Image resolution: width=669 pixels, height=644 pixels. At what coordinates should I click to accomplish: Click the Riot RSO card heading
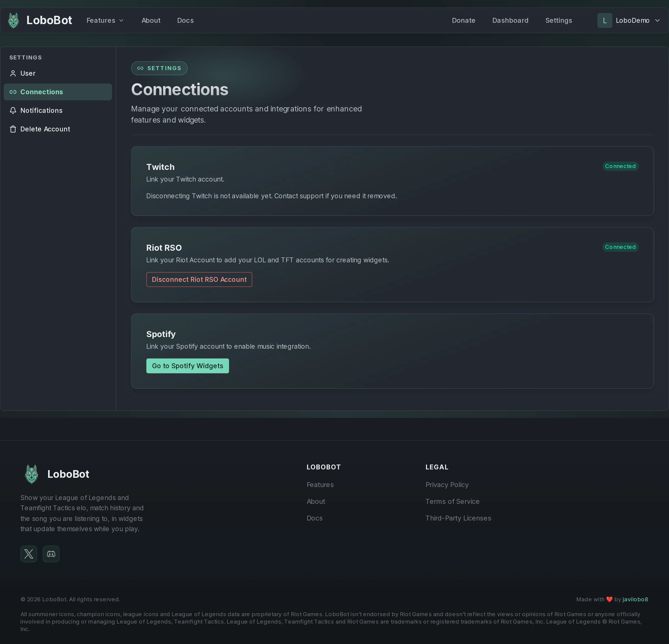(x=164, y=248)
